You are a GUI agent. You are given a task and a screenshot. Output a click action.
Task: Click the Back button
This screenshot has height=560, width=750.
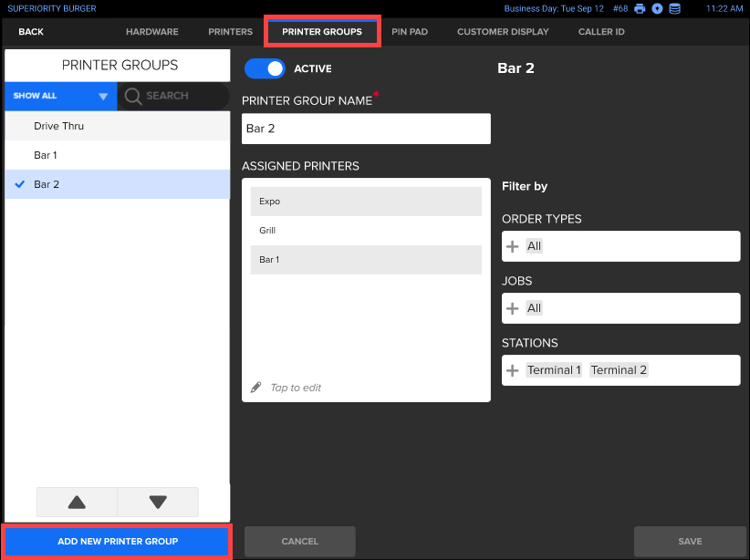[x=30, y=31]
